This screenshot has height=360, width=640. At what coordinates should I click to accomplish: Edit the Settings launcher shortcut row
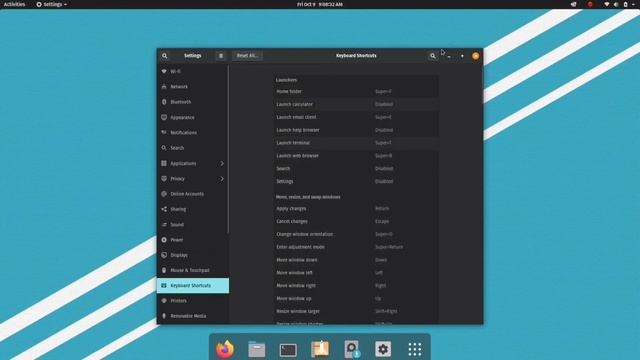point(356,181)
